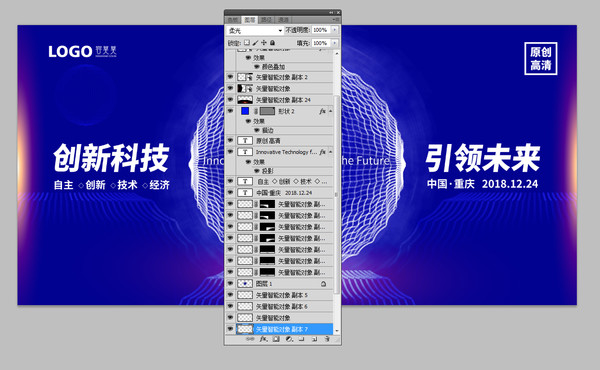This screenshot has width=600, height=370.
Task: Enable lock transparent pixels icon
Action: pyautogui.click(x=247, y=43)
